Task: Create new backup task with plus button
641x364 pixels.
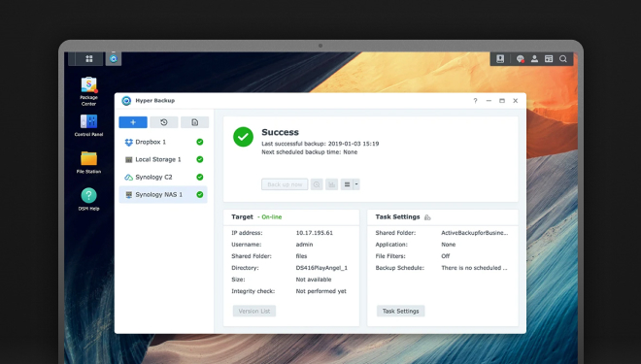Action: 133,122
